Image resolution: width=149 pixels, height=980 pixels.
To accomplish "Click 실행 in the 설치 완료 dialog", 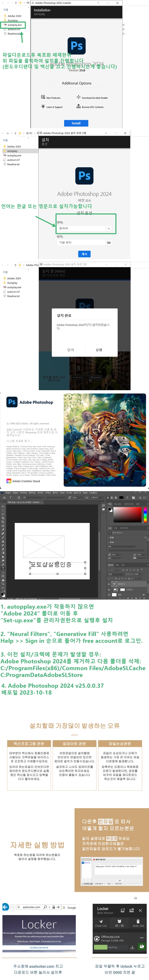I will pos(99,350).
